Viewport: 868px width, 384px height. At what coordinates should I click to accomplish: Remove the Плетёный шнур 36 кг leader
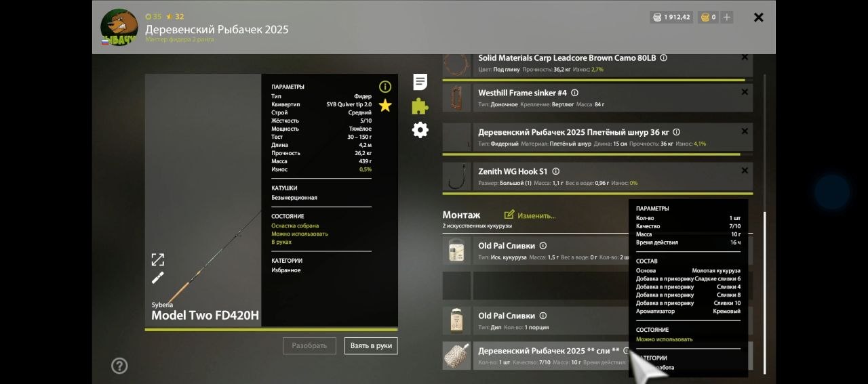point(745,131)
